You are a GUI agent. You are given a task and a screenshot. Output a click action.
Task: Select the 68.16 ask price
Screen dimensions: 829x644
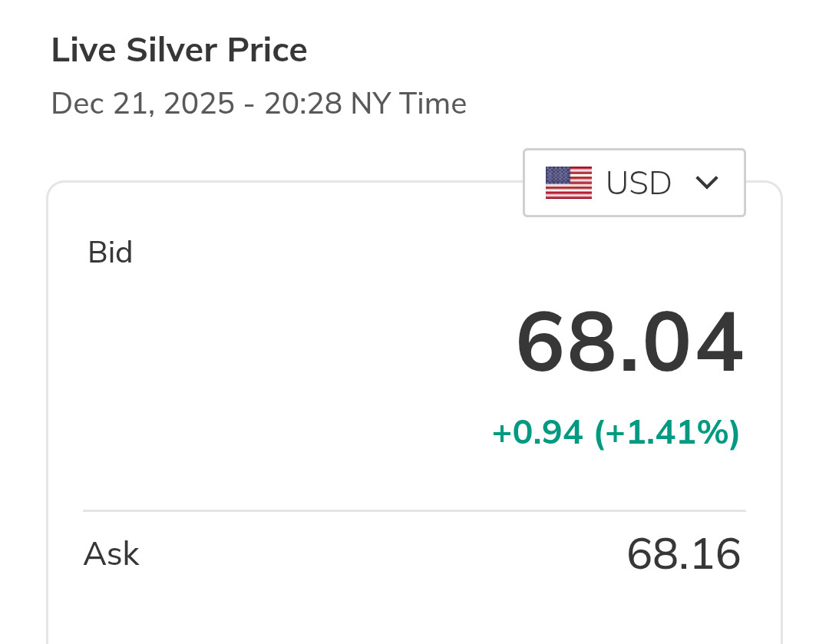tap(683, 553)
